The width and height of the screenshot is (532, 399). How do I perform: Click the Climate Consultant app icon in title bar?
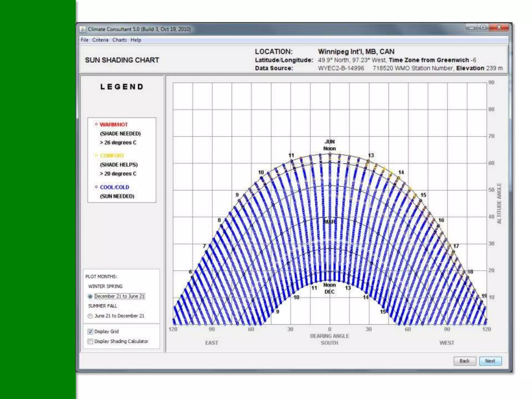point(83,29)
